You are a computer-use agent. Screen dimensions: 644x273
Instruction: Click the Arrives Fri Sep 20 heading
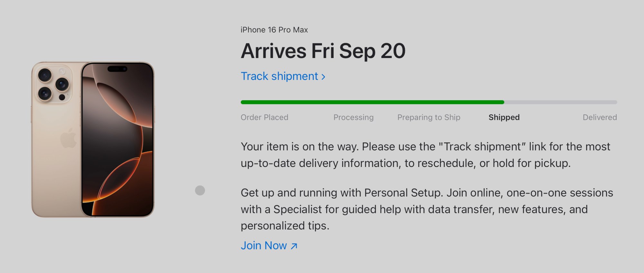pyautogui.click(x=323, y=51)
